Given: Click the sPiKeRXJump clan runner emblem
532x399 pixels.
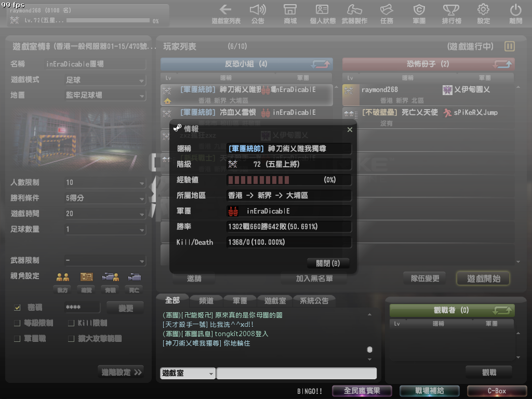Looking at the screenshot, I should click(447, 113).
